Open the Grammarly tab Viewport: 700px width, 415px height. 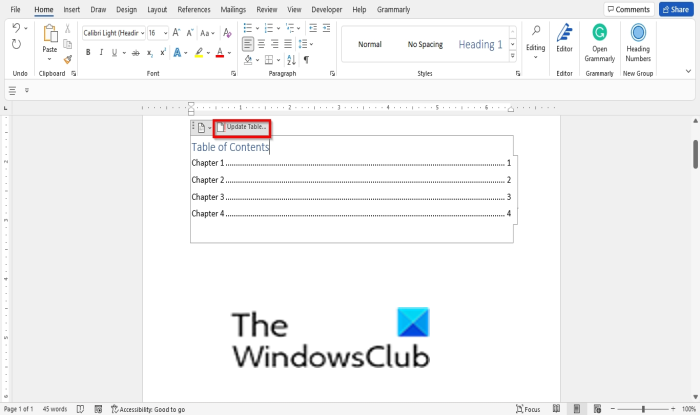click(393, 9)
